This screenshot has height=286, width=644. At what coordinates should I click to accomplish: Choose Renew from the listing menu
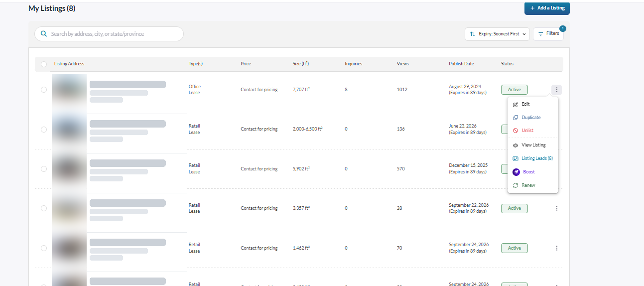tap(528, 185)
